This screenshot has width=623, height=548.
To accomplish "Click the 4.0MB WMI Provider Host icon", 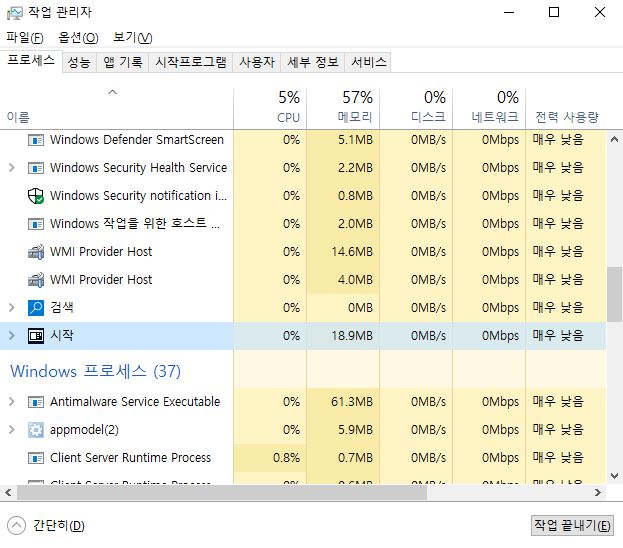I will (36, 280).
